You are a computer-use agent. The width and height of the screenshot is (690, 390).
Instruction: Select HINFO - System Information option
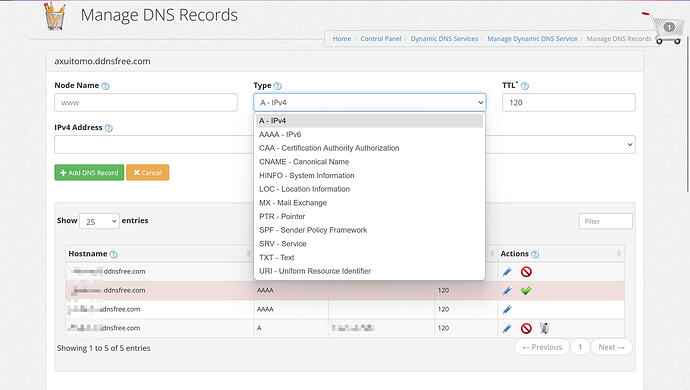pos(370,175)
